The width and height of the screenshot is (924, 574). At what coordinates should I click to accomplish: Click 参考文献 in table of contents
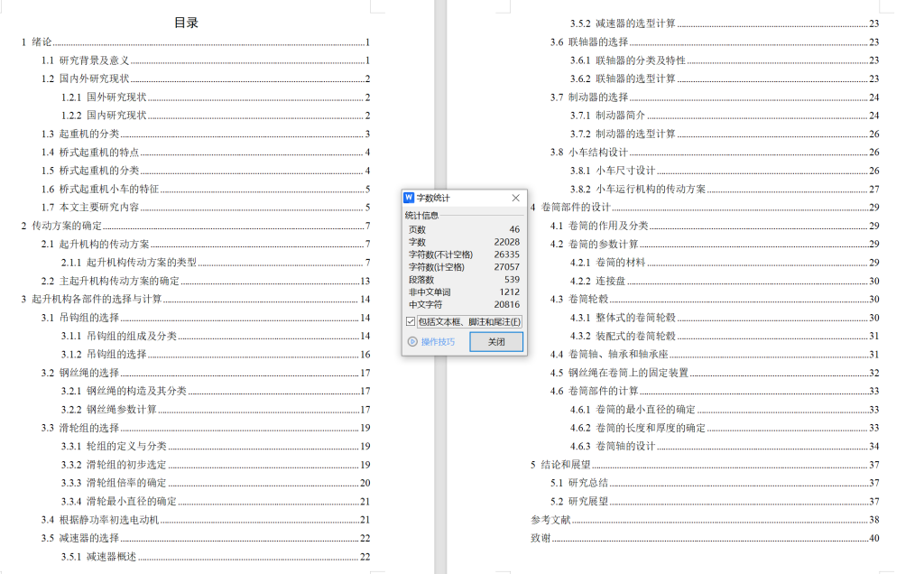(549, 520)
